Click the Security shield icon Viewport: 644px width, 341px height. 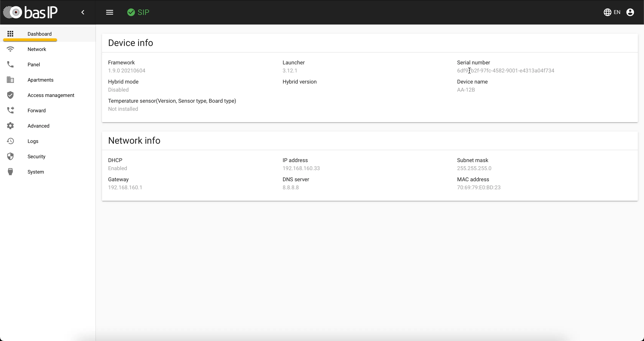click(x=10, y=156)
